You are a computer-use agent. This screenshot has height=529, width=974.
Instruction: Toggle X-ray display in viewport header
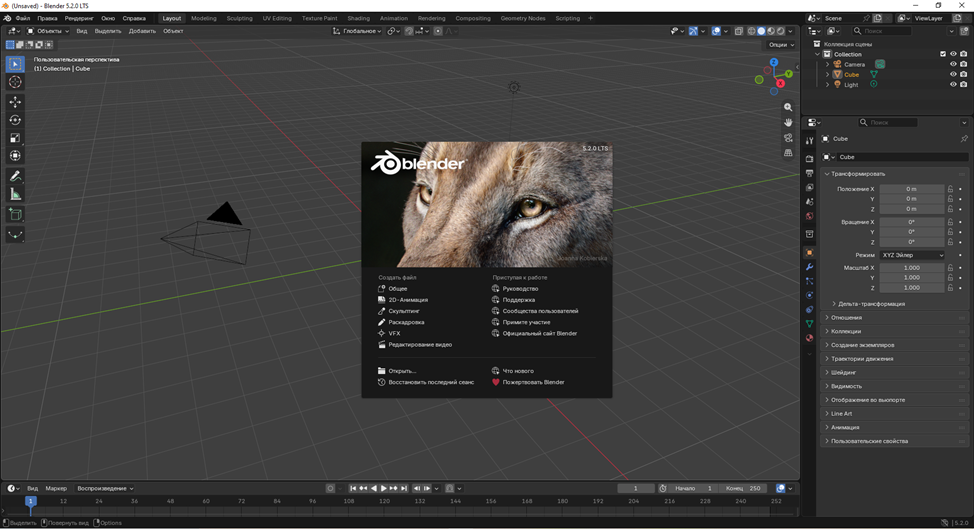click(x=739, y=31)
